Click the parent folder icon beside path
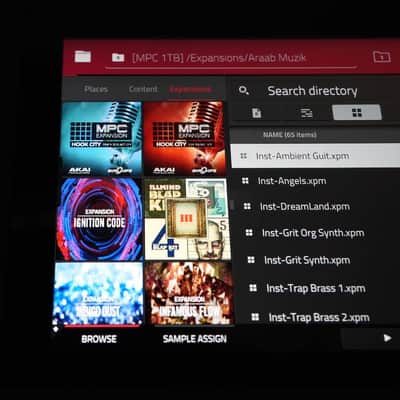400x400 pixels. click(118, 57)
